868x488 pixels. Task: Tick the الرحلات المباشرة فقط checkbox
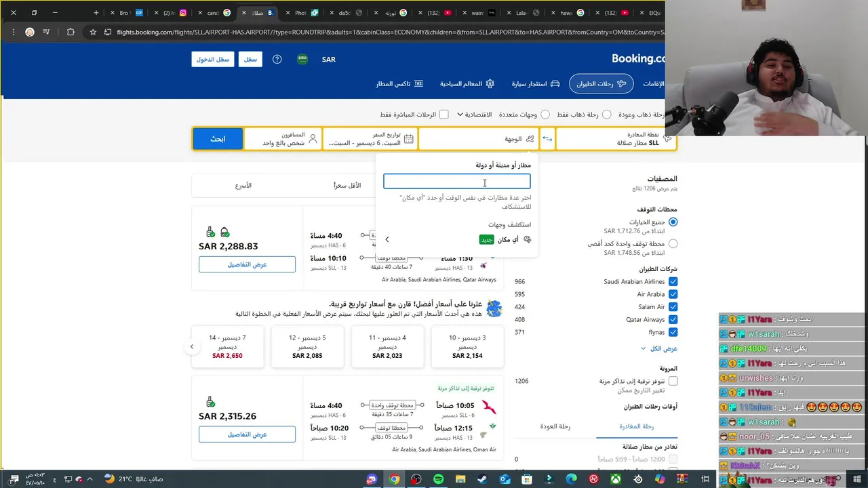(x=443, y=115)
